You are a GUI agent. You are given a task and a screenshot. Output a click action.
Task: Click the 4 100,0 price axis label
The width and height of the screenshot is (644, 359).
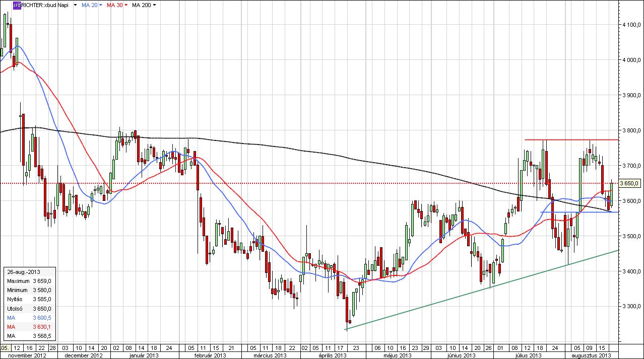coord(631,24)
